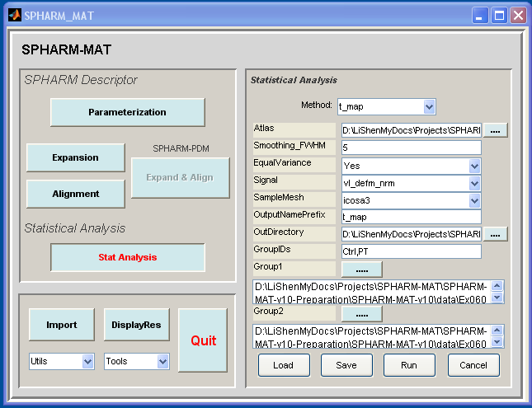Open the Stat Analysis panel
The height and width of the screenshot is (408, 532).
tap(128, 257)
